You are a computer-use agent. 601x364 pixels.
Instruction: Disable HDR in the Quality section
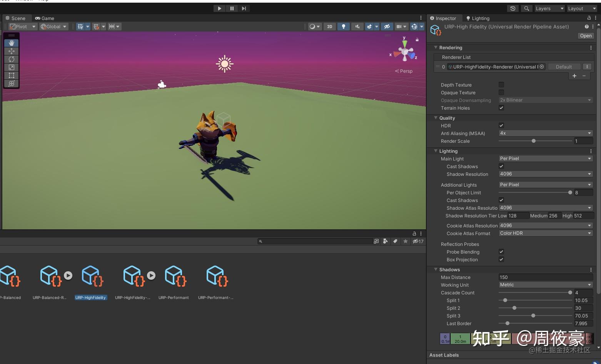(501, 125)
